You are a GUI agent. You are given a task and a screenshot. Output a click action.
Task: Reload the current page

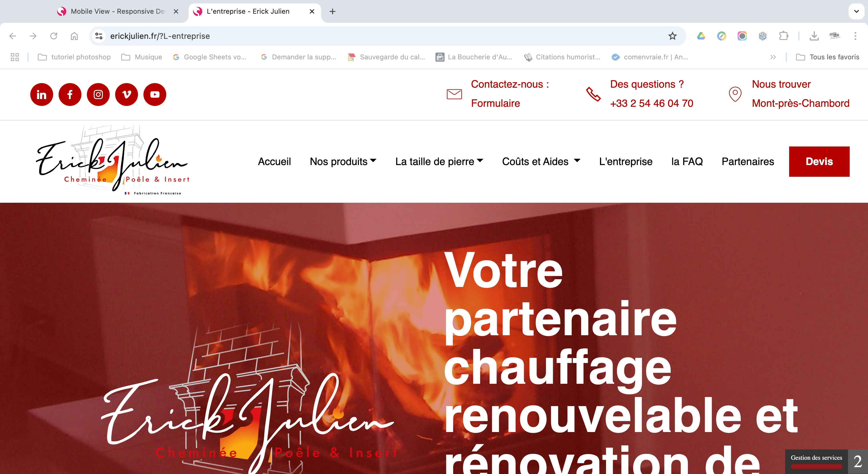[54, 36]
